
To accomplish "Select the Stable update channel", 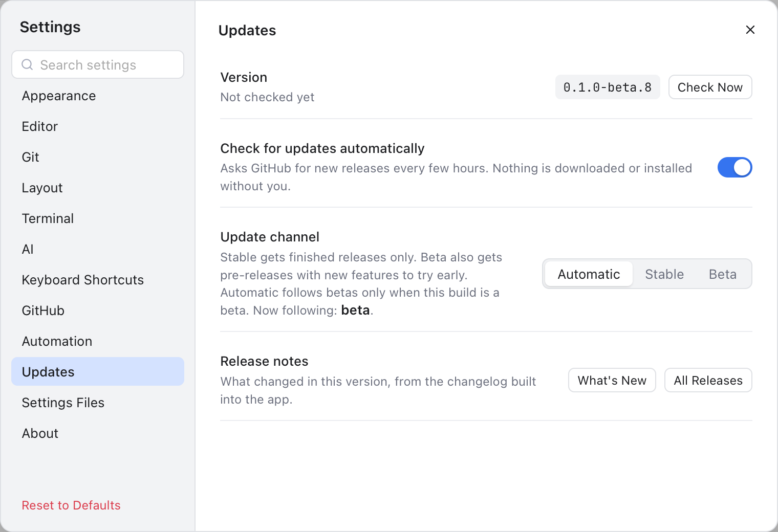I will pos(664,274).
